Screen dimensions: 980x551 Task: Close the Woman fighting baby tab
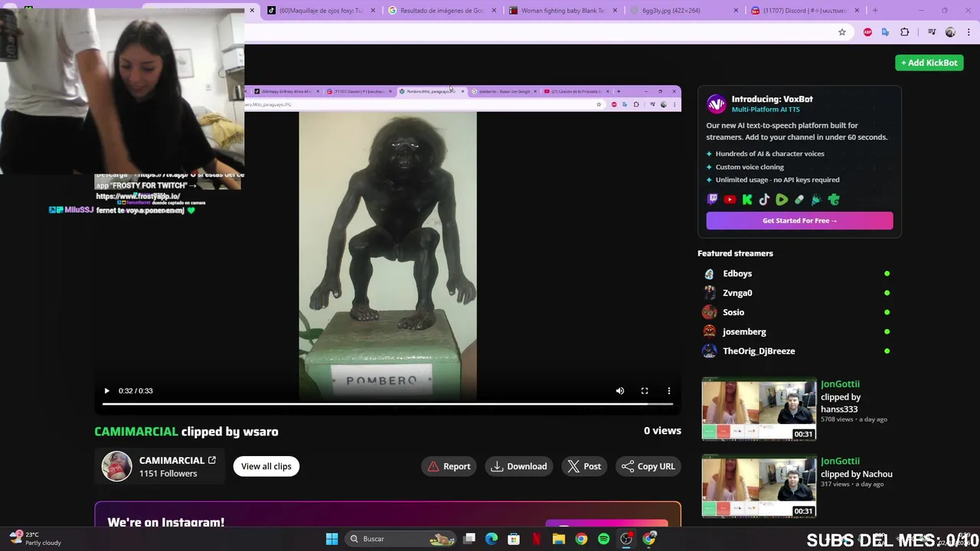[x=615, y=11]
